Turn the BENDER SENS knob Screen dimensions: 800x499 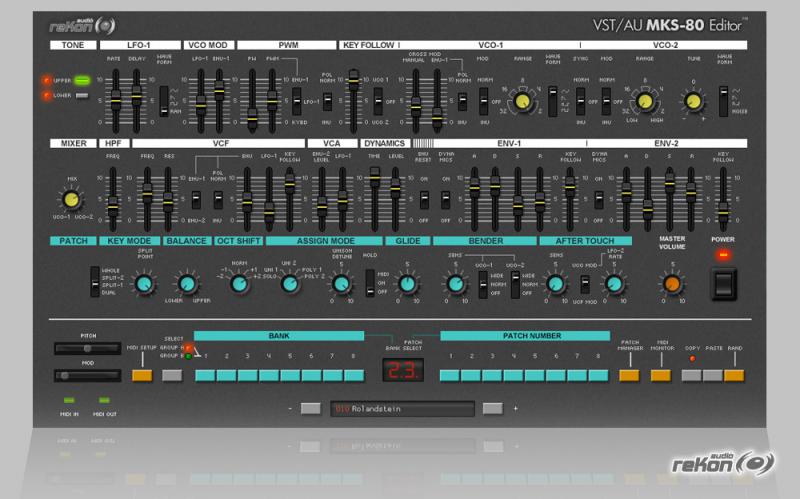tap(455, 284)
